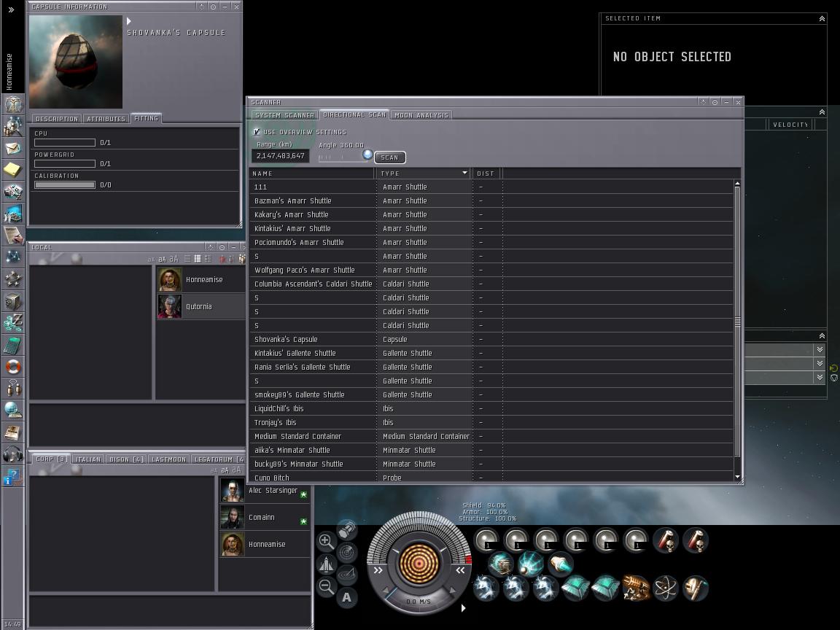Open the safe assets icon in the sidebar
This screenshot has height=630, width=840.
[x=13, y=301]
